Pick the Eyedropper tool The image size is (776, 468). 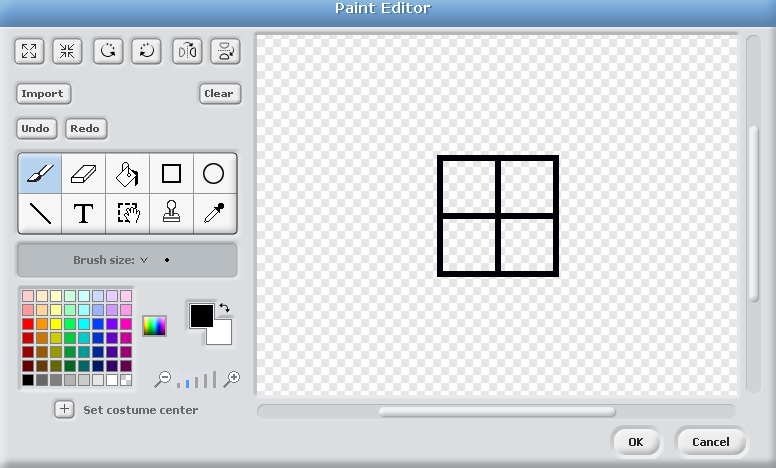point(214,213)
